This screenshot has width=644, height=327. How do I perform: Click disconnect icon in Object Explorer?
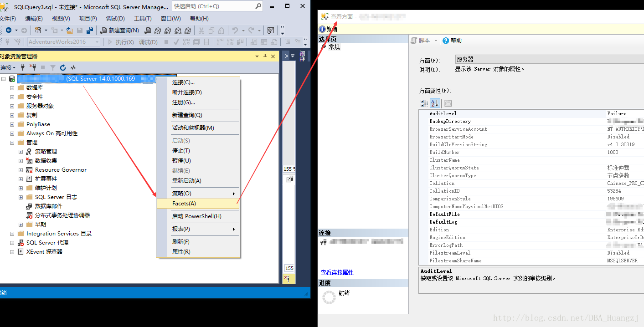33,67
